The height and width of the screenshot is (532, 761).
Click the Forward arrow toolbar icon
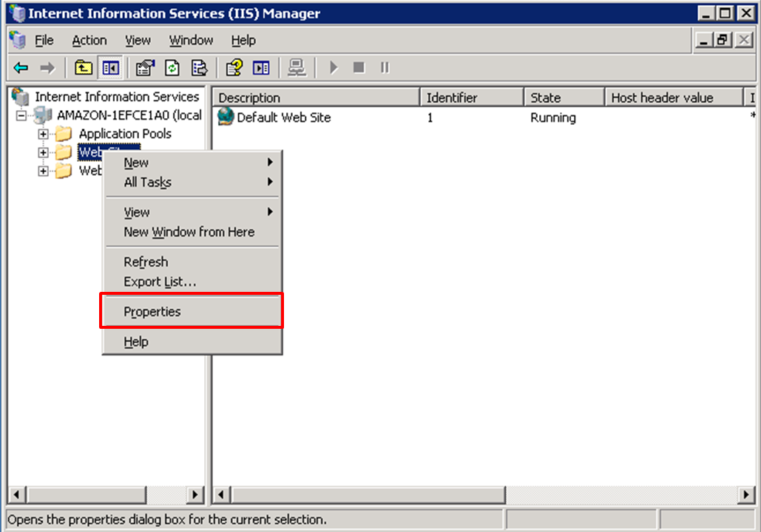tap(47, 68)
